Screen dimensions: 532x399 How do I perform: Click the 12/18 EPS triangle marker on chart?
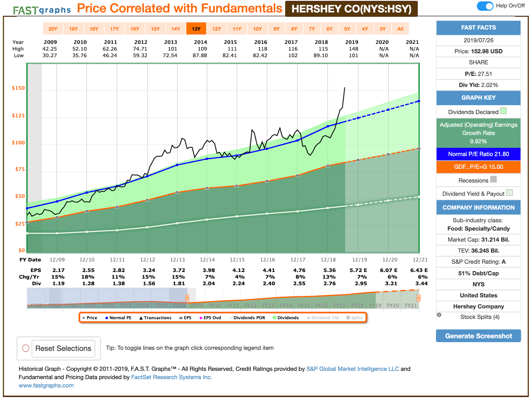pos(328,166)
